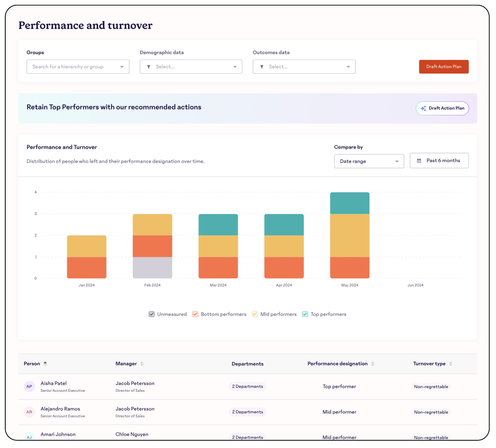
Task: Select Amari Johnson's AJ avatar
Action: pos(29,437)
